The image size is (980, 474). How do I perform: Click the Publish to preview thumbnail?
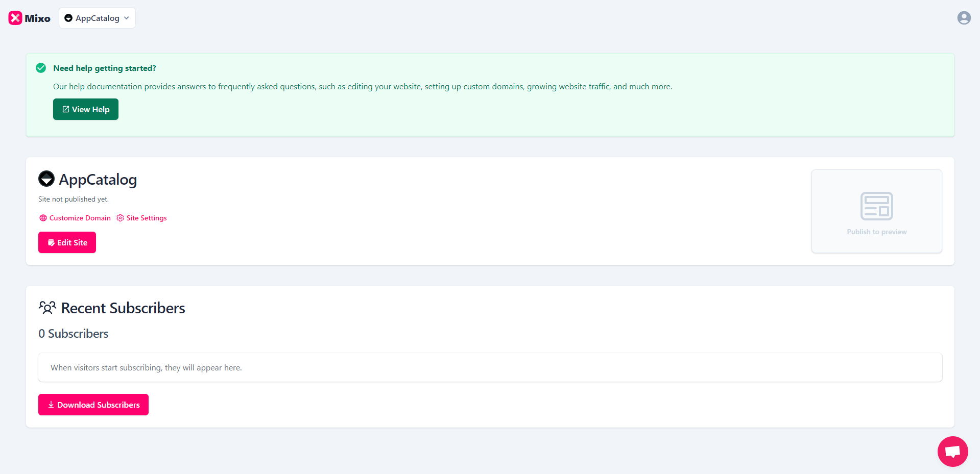pos(876,211)
